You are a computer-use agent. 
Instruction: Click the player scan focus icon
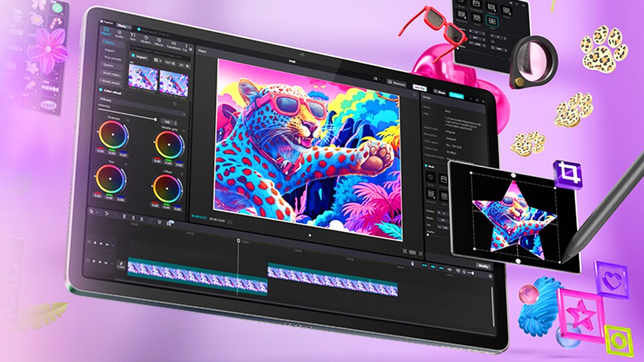coord(405,251)
